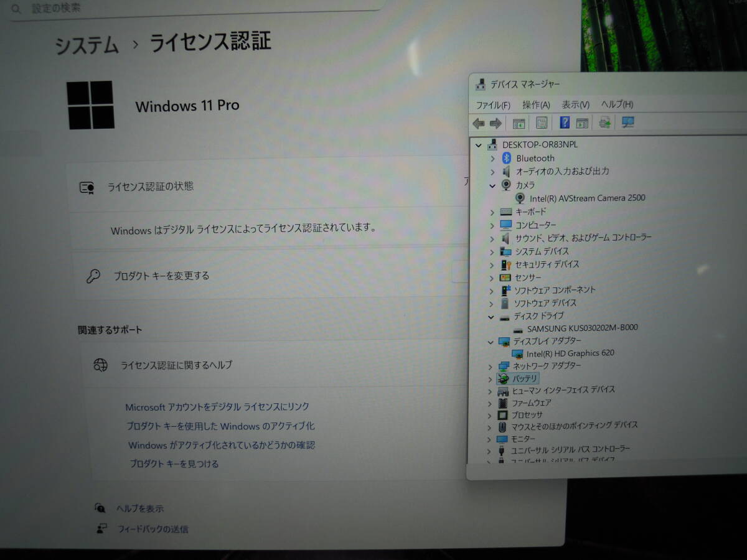Open the Microsoft アカウントをデジタル ライセンスにリンク link

coord(217,407)
